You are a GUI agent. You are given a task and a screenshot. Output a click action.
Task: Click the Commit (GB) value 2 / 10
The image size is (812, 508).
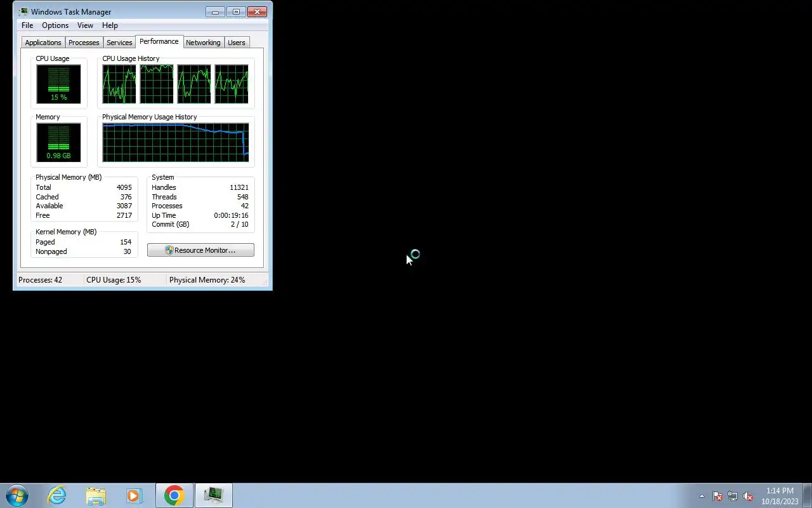[x=240, y=224]
